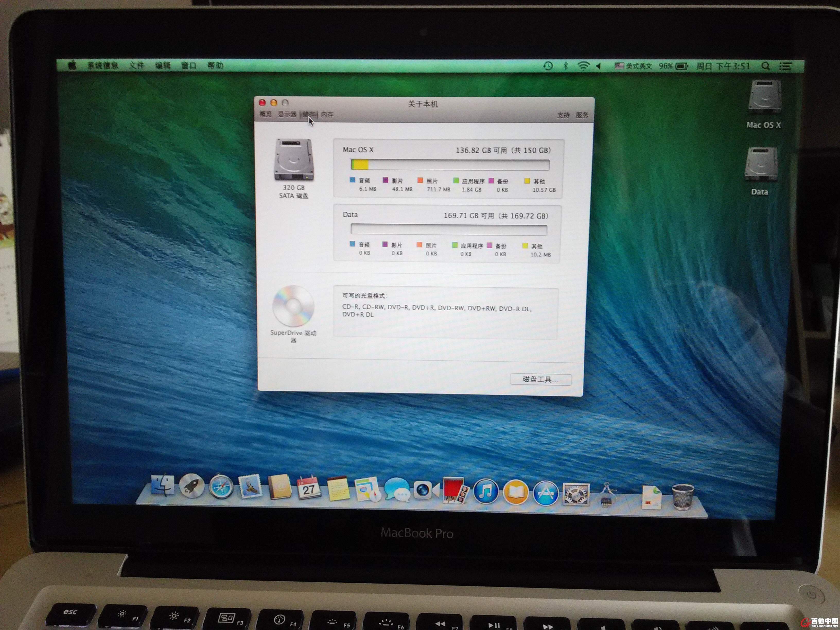Open the 帮助 menu

[215, 65]
